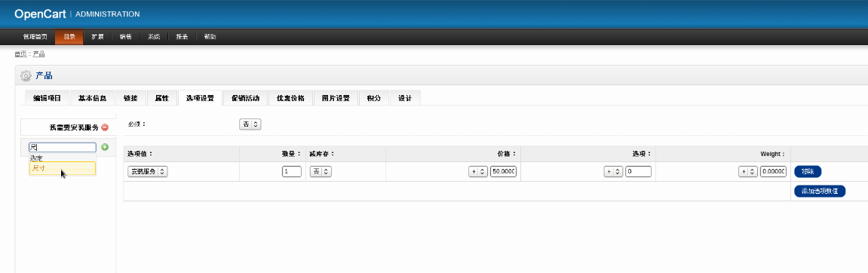Click the ADMINISTRATION header text
The width and height of the screenshot is (868, 273).
(107, 14)
